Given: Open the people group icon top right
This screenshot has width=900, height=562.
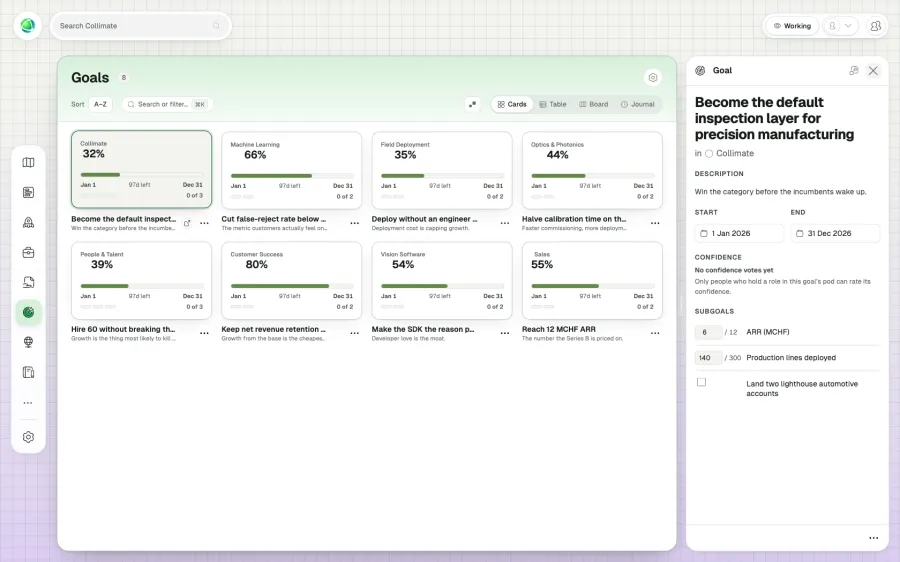Looking at the screenshot, I should pos(875,26).
